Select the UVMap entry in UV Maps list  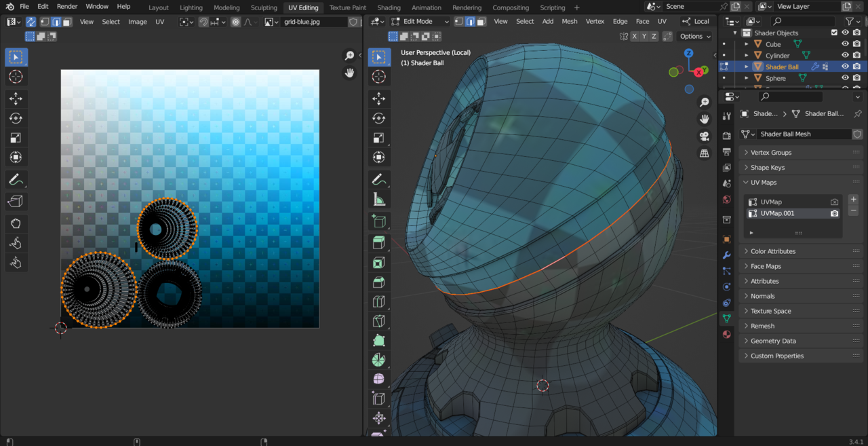click(x=771, y=202)
